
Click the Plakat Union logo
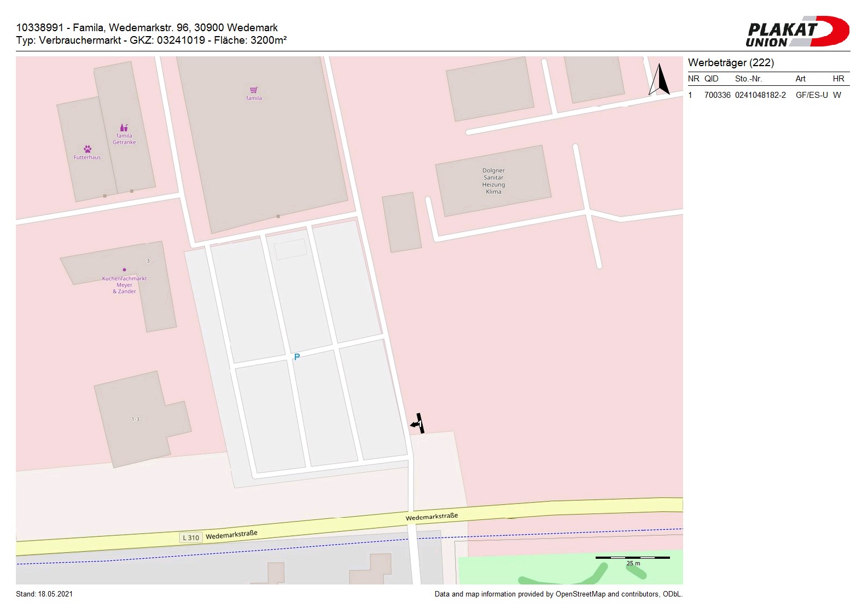click(797, 32)
